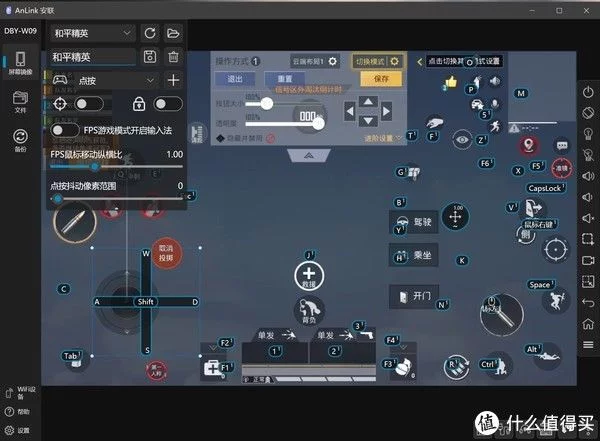Click the gamepad icon beside 点按

[60, 80]
